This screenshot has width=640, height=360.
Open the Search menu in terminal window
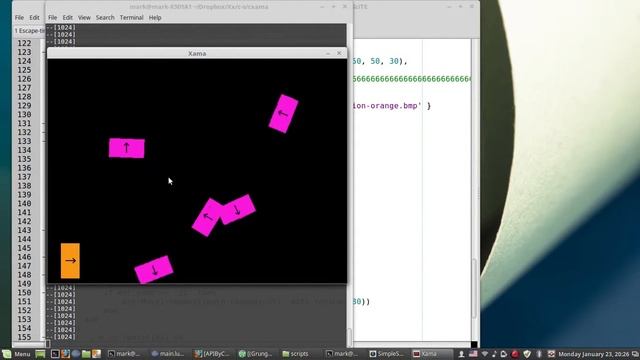105,18
